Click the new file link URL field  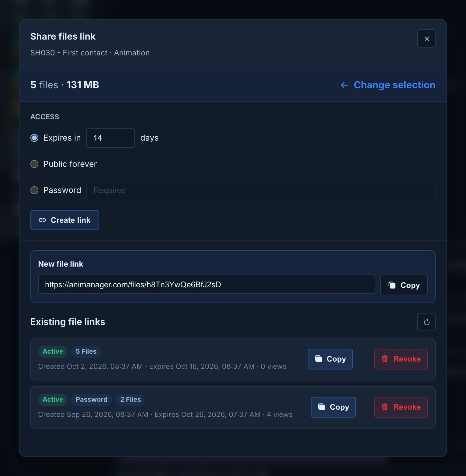207,285
